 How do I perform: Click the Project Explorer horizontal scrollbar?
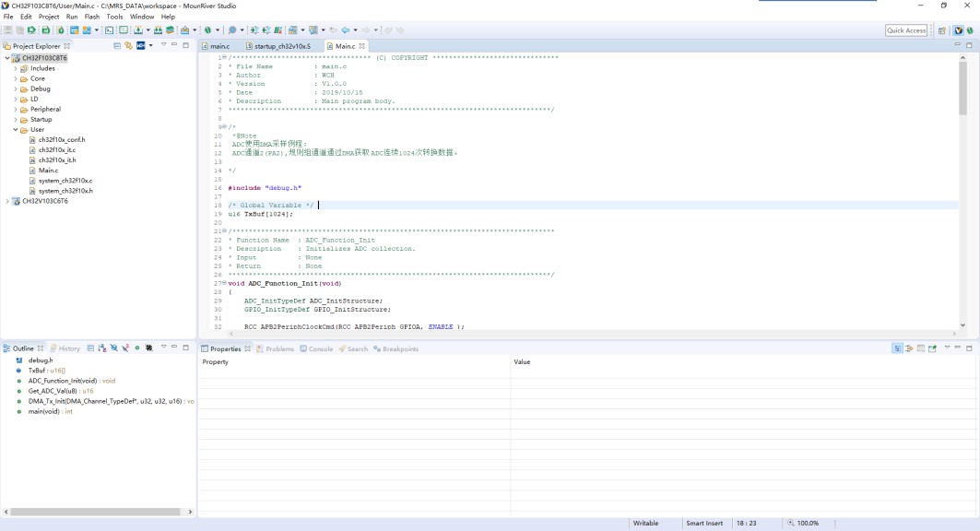pyautogui.click(x=96, y=512)
